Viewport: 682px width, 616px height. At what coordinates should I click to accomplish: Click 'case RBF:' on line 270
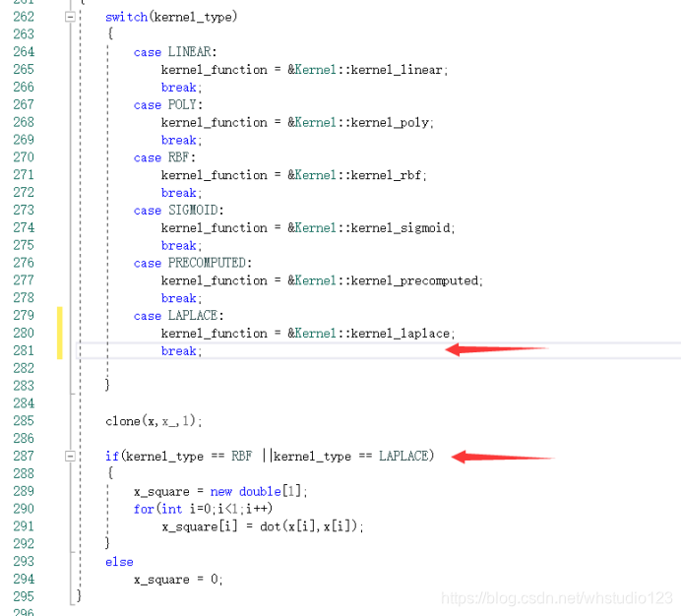click(164, 157)
